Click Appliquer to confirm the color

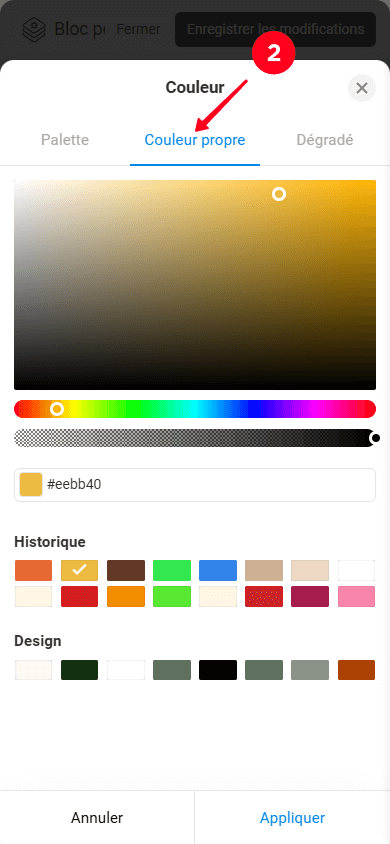[292, 818]
